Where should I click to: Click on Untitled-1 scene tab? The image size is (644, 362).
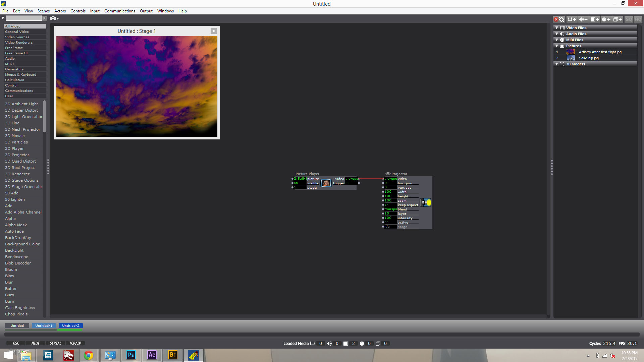click(44, 325)
